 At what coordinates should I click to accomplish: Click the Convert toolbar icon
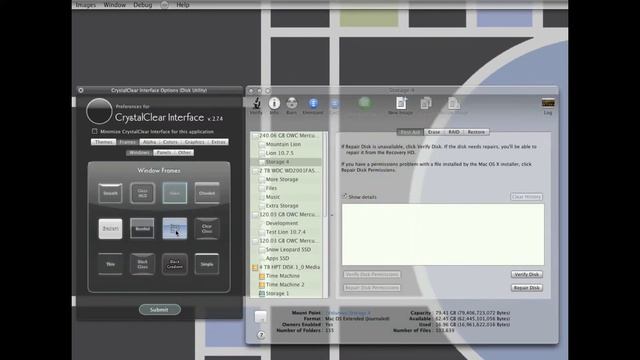pos(426,103)
